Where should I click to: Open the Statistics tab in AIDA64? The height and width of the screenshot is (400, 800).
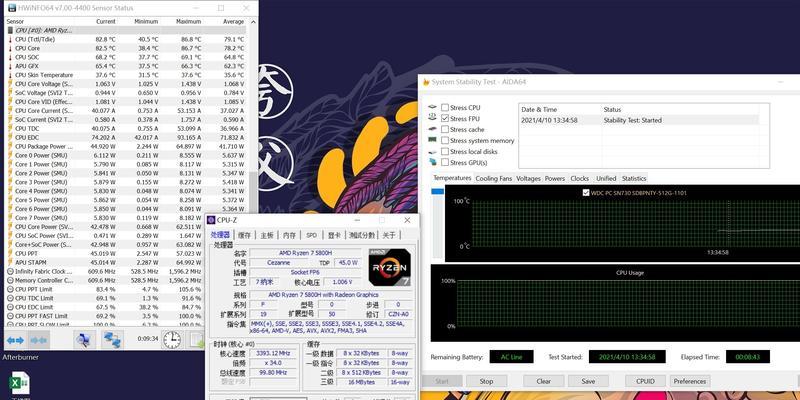pyautogui.click(x=634, y=179)
